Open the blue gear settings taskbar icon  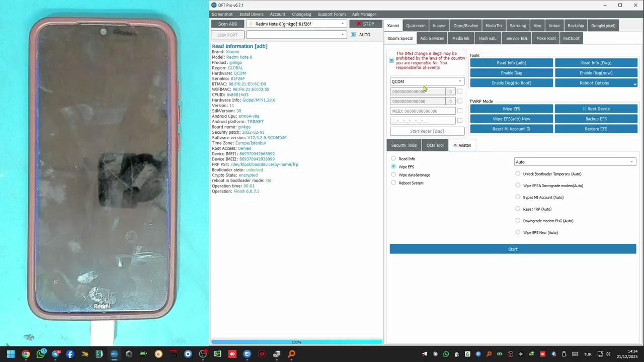(188, 354)
